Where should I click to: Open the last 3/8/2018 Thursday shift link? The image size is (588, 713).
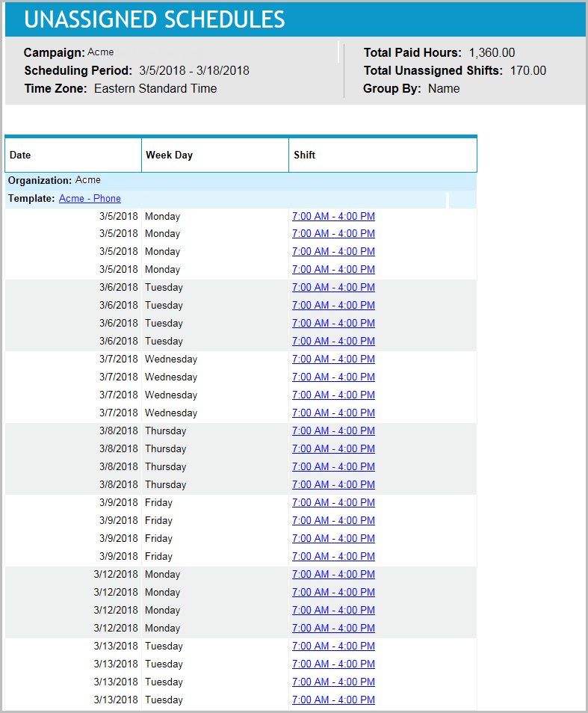tap(333, 485)
